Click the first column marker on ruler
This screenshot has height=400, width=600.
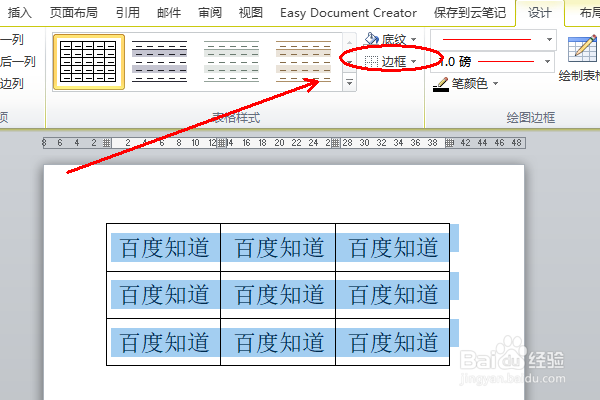click(x=107, y=143)
